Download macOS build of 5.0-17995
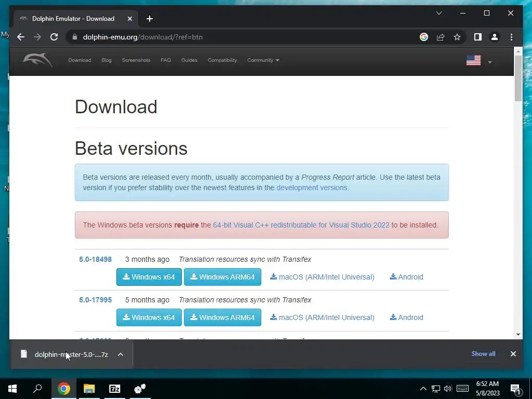This screenshot has height=399, width=532. (322, 317)
